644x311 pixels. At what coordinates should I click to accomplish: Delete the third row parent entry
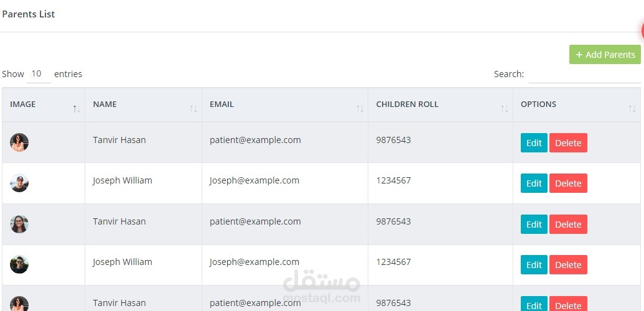click(568, 225)
